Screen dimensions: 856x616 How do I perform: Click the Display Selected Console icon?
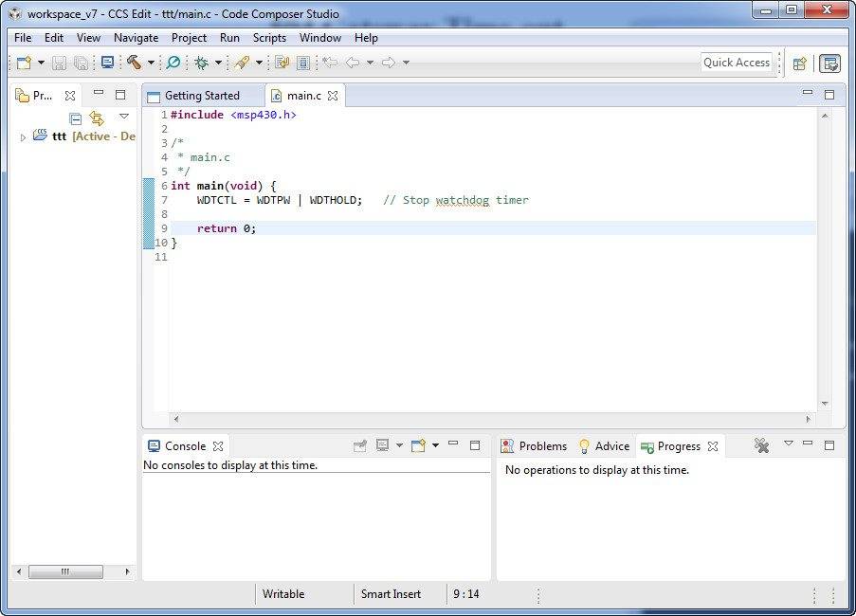(383, 445)
